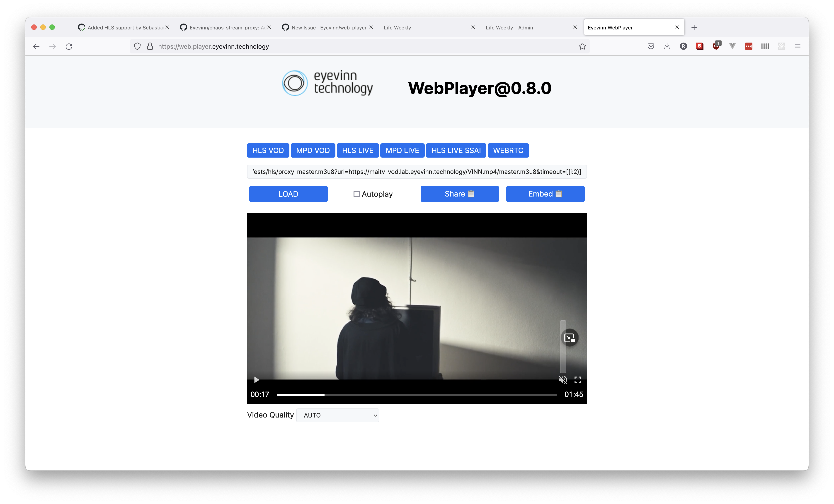Click the Embed button

coord(545,194)
